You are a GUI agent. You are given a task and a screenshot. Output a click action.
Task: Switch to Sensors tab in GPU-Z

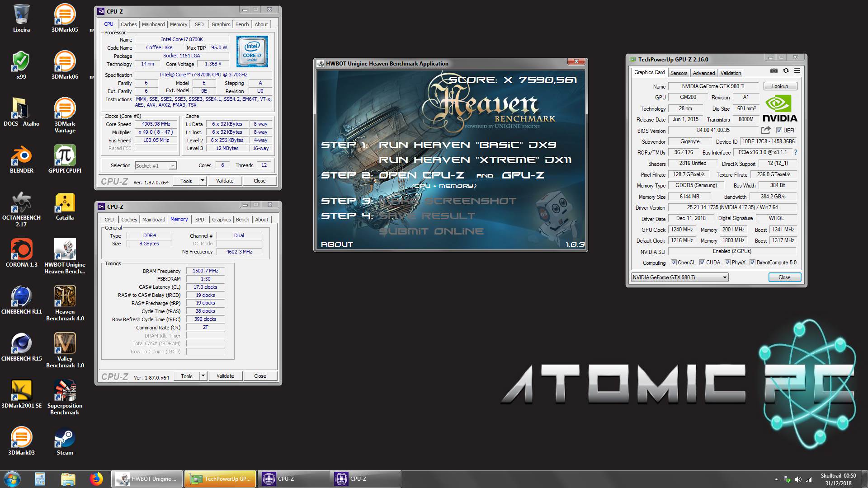coord(679,73)
